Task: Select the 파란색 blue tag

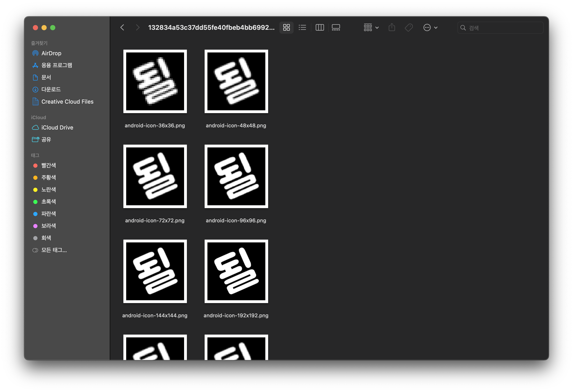Action: click(x=48, y=214)
